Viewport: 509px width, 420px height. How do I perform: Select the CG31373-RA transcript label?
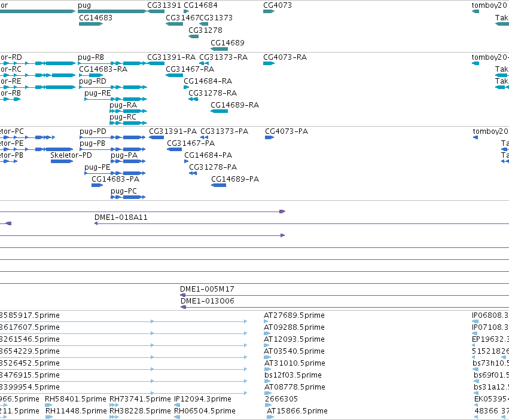[223, 57]
